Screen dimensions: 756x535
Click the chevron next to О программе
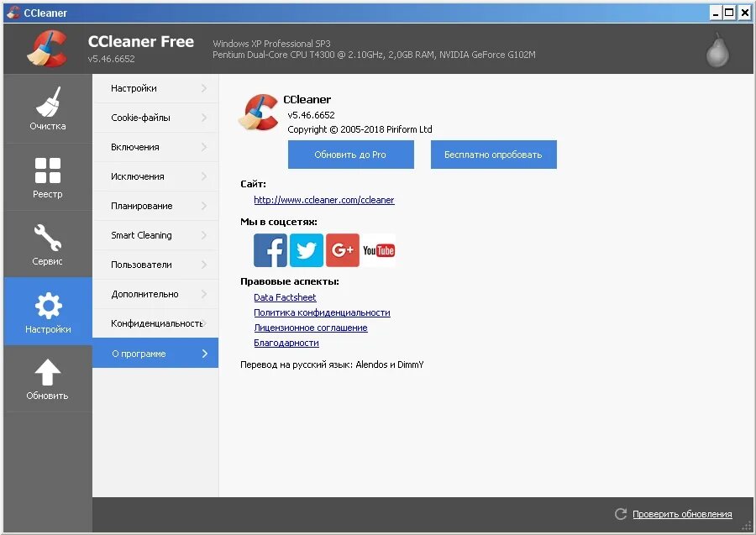click(205, 354)
